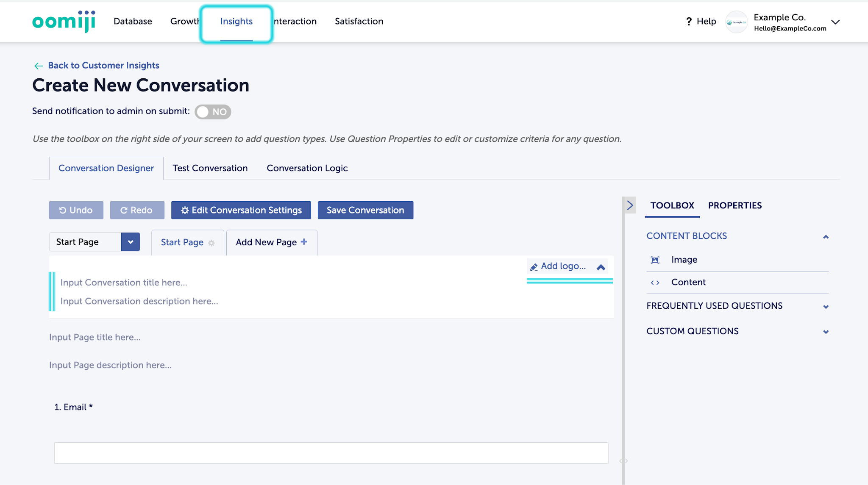Viewport: 868px width, 485px height.
Task: Click Save Conversation button
Action: click(365, 210)
